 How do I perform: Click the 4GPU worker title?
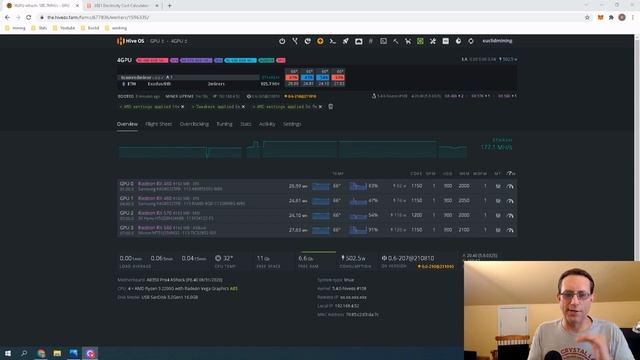click(x=124, y=60)
